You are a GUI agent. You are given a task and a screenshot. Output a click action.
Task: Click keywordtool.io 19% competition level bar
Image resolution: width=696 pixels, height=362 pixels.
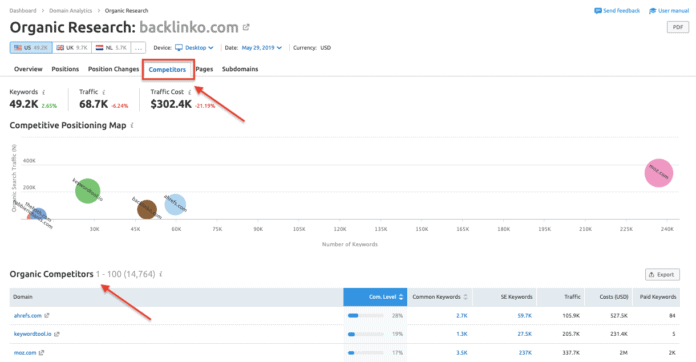tap(366, 334)
